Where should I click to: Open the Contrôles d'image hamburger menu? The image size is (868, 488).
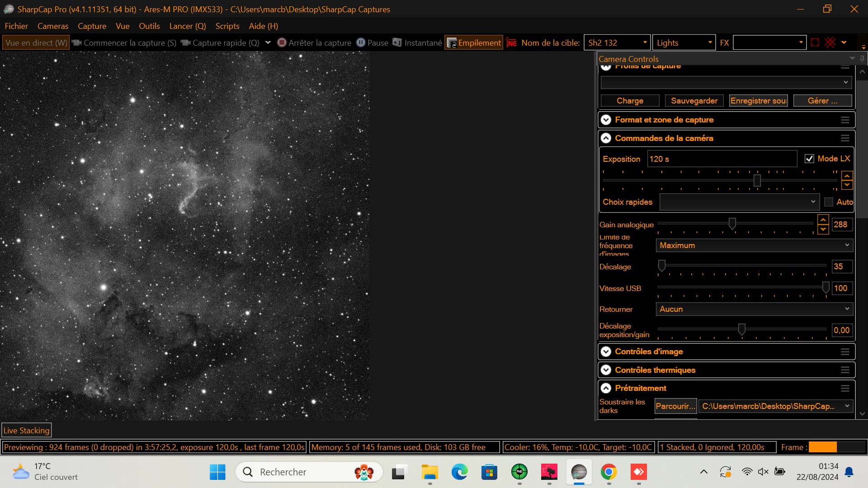(845, 352)
